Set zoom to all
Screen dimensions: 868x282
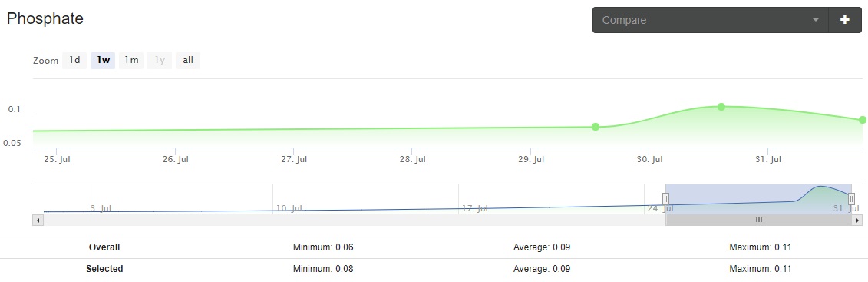click(188, 60)
